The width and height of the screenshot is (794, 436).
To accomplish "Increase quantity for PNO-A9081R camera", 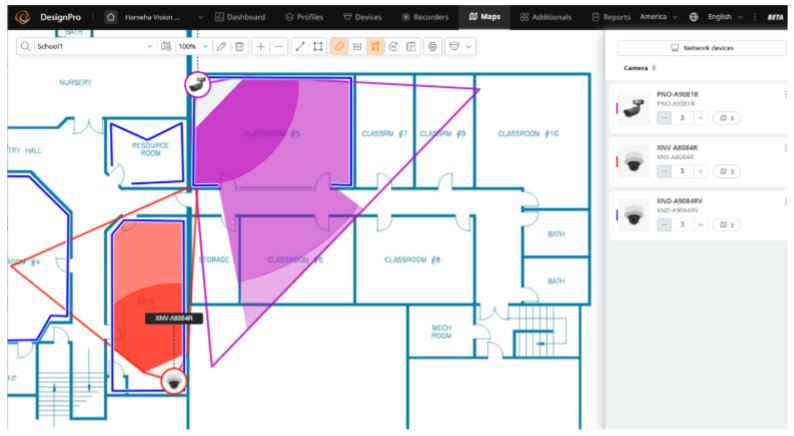I will (701, 118).
